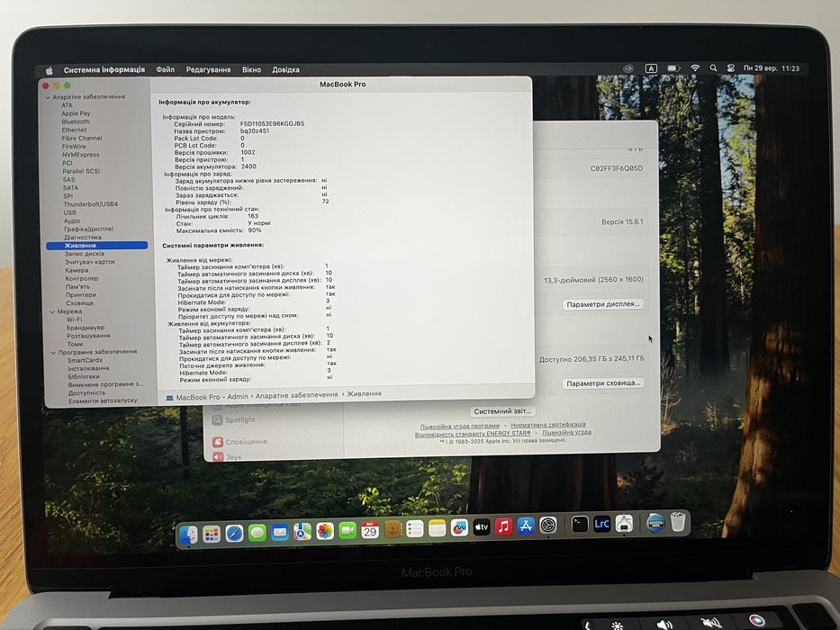Select Інсталювання in the sidebar

88,369
